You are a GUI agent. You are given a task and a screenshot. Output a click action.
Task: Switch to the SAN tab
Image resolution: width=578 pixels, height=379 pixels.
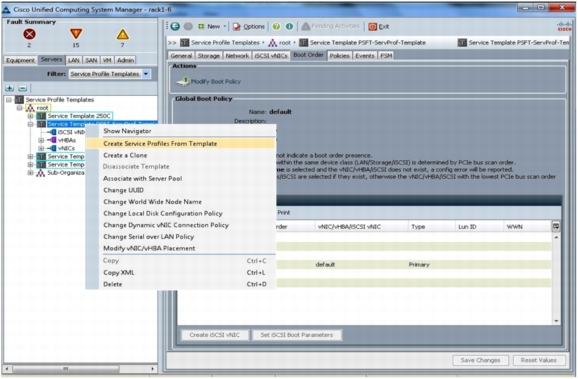point(91,60)
